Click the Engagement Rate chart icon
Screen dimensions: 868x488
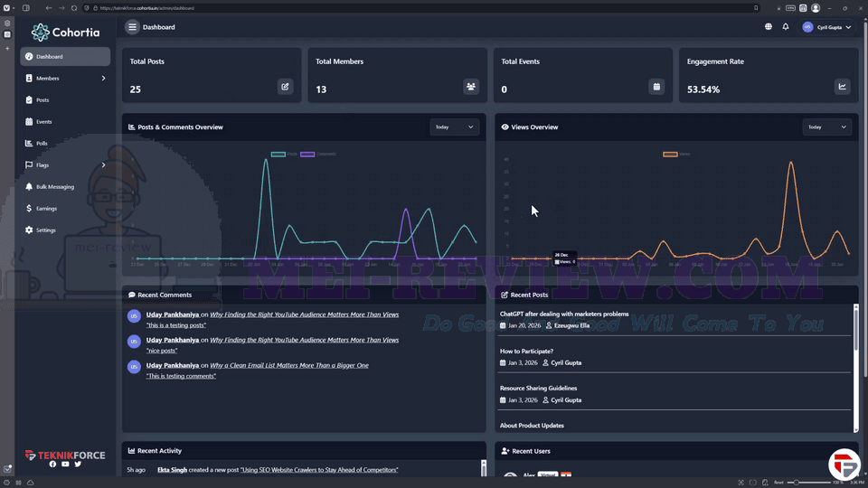(x=843, y=87)
